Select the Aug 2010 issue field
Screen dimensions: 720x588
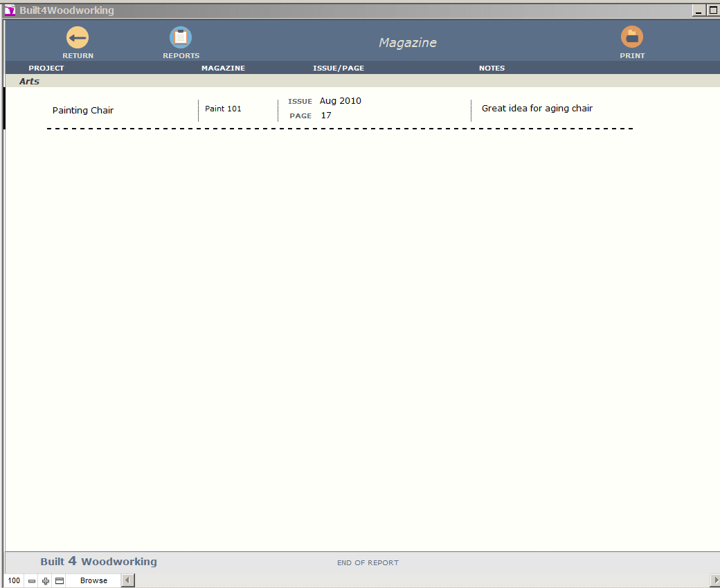pyautogui.click(x=341, y=101)
